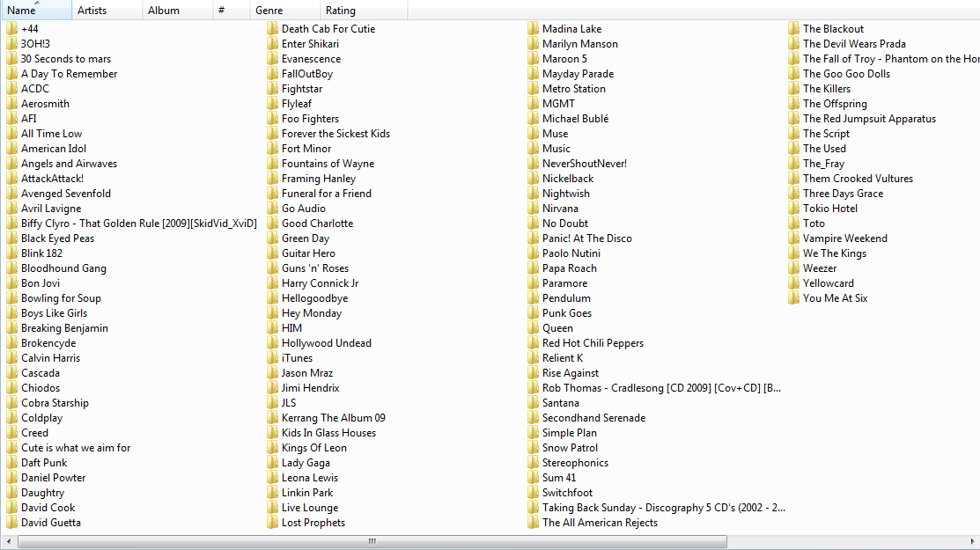Sort by the Artists column header
The width and height of the screenshot is (980, 550).
click(x=107, y=10)
